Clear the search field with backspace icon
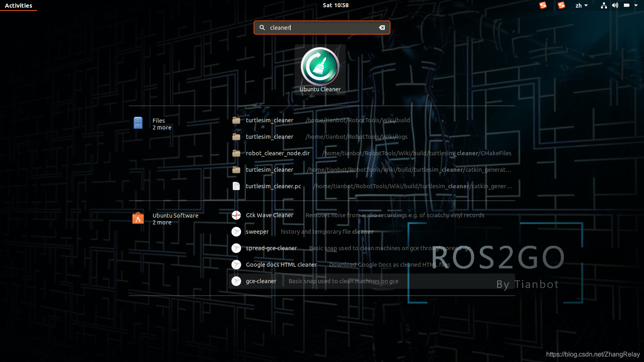Screen dimensions: 644x362 [x=382, y=28]
